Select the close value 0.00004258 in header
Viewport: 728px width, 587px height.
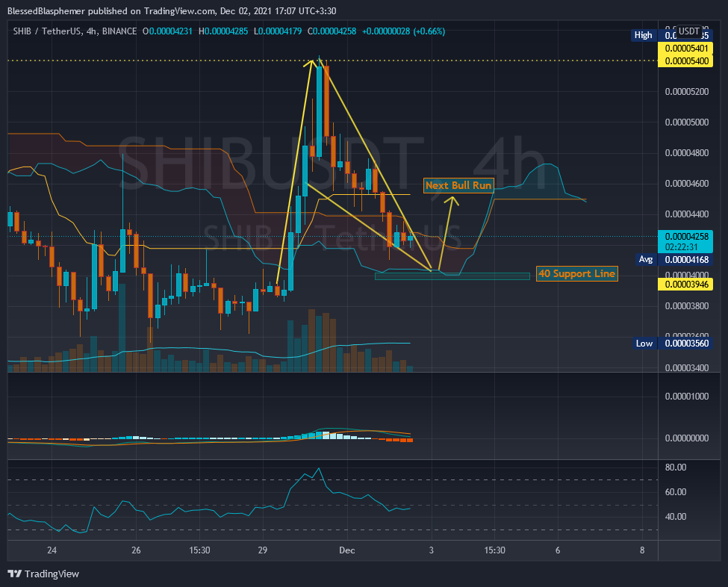(x=335, y=31)
